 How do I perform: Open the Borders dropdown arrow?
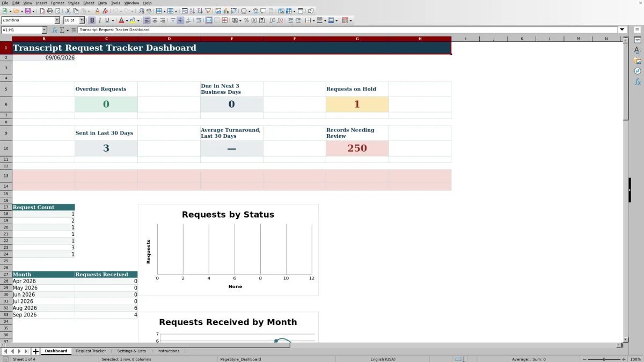[314, 20]
